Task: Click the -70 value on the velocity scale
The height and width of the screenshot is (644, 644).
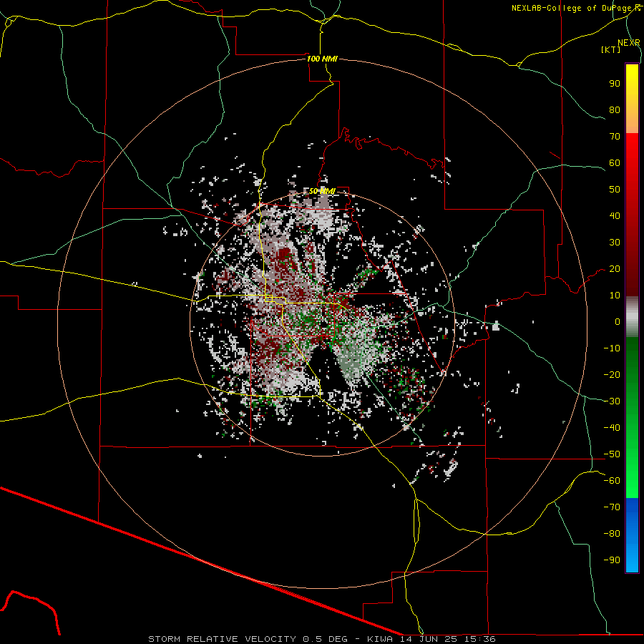Action: [x=612, y=507]
